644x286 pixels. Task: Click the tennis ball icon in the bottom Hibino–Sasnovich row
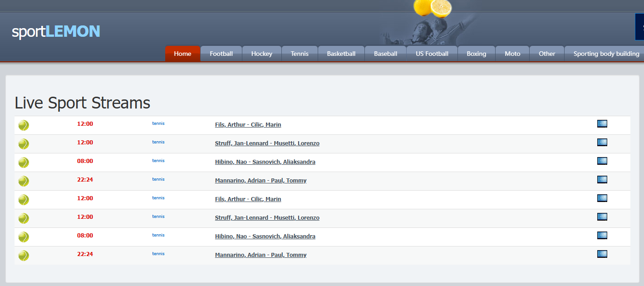(24, 237)
